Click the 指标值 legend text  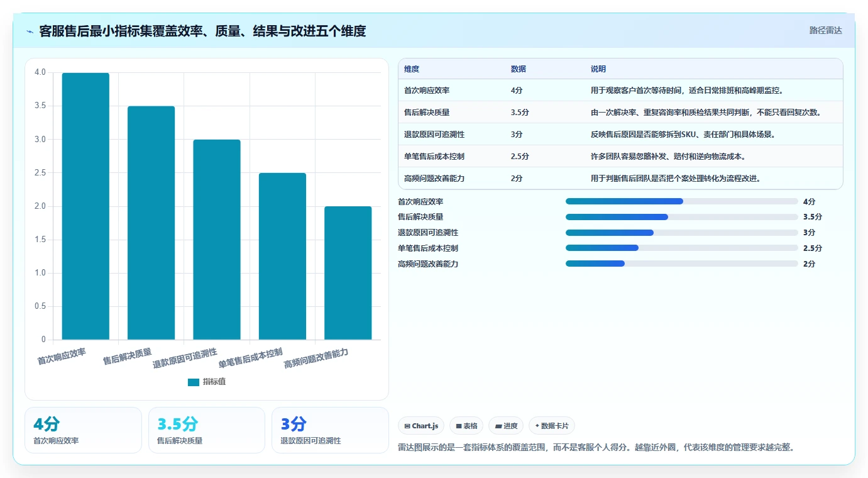(x=214, y=382)
